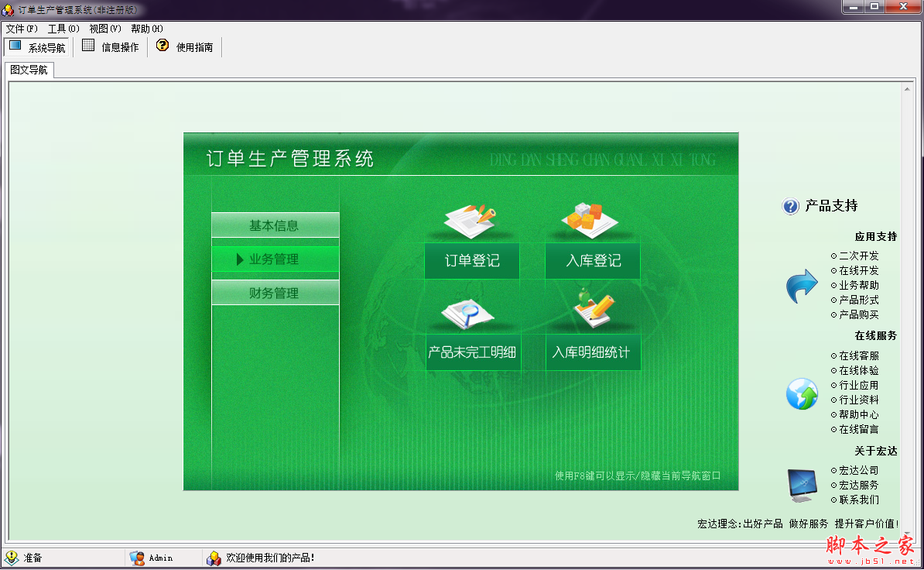Open the 帮助(H) menu
This screenshot has width=924, height=570.
coord(147,29)
